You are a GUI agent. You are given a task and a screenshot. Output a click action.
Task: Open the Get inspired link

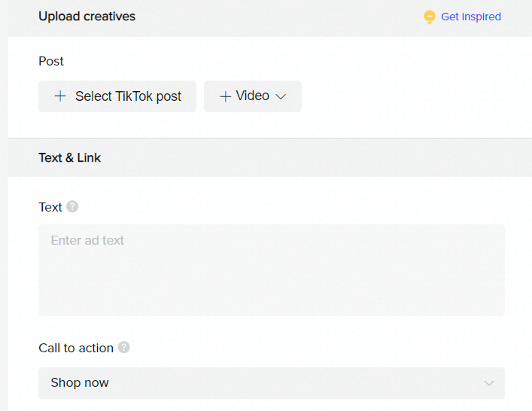470,17
